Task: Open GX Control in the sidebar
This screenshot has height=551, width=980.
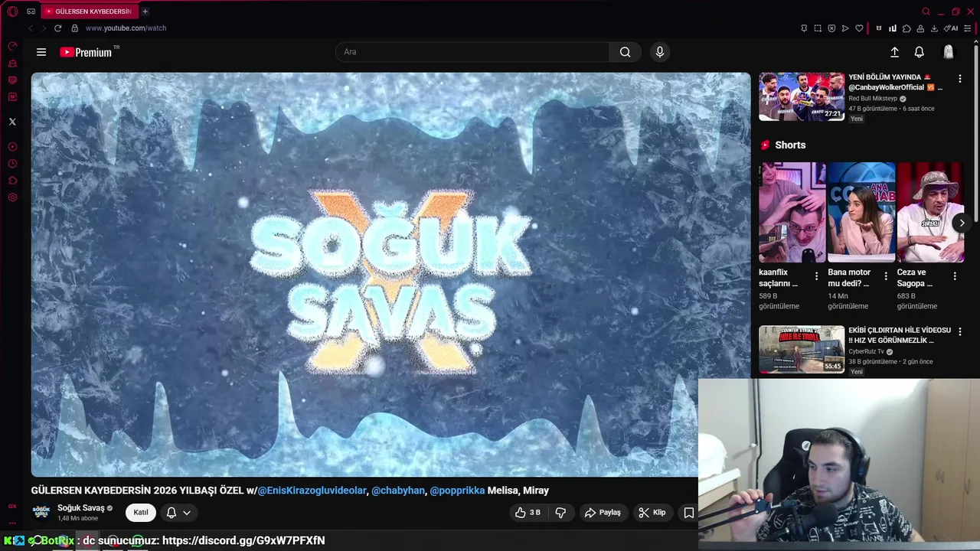Action: (12, 46)
